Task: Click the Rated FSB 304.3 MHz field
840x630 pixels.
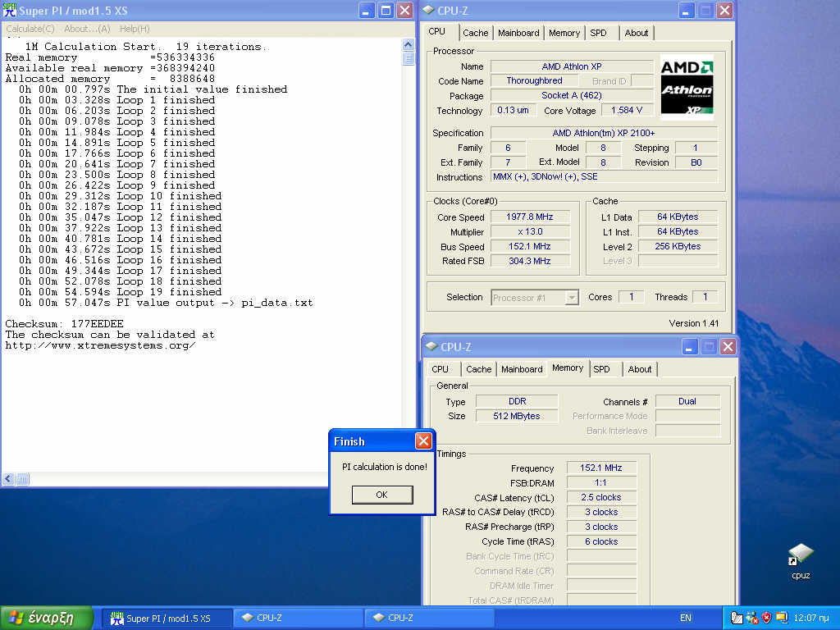Action: pyautogui.click(x=530, y=261)
